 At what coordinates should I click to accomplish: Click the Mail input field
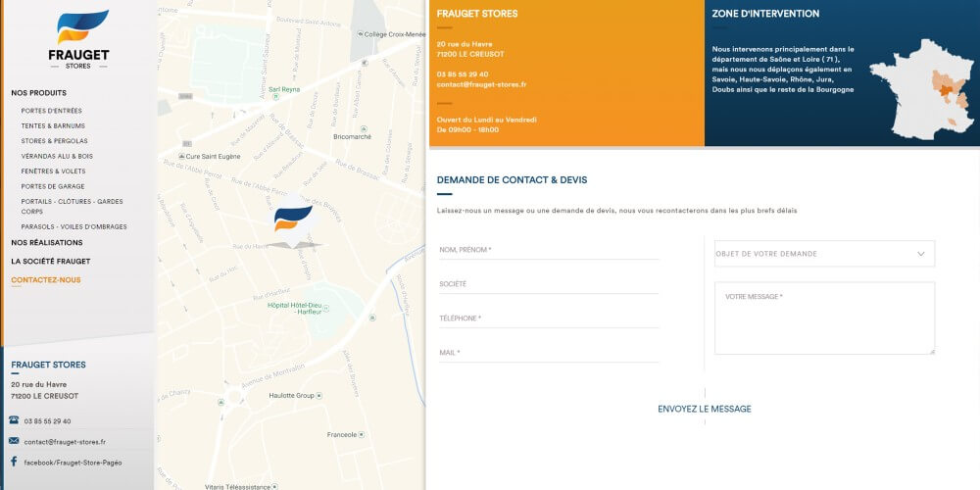(549, 353)
